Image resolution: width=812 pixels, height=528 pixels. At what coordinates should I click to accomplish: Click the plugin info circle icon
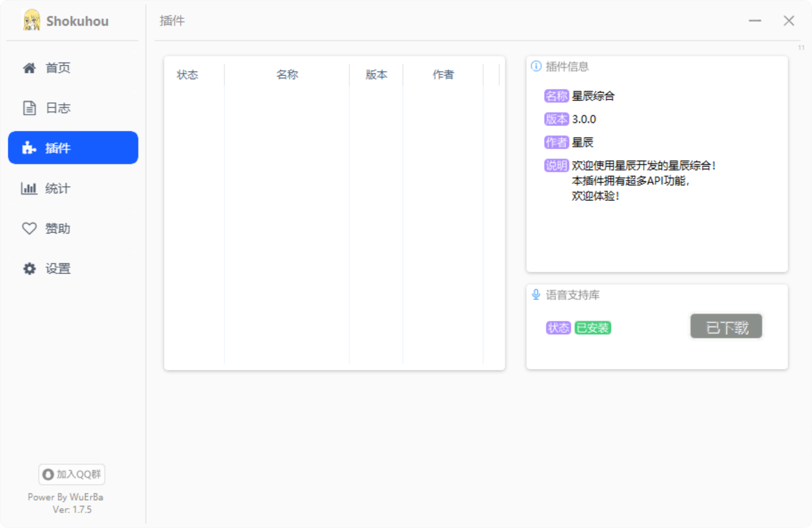pyautogui.click(x=536, y=67)
